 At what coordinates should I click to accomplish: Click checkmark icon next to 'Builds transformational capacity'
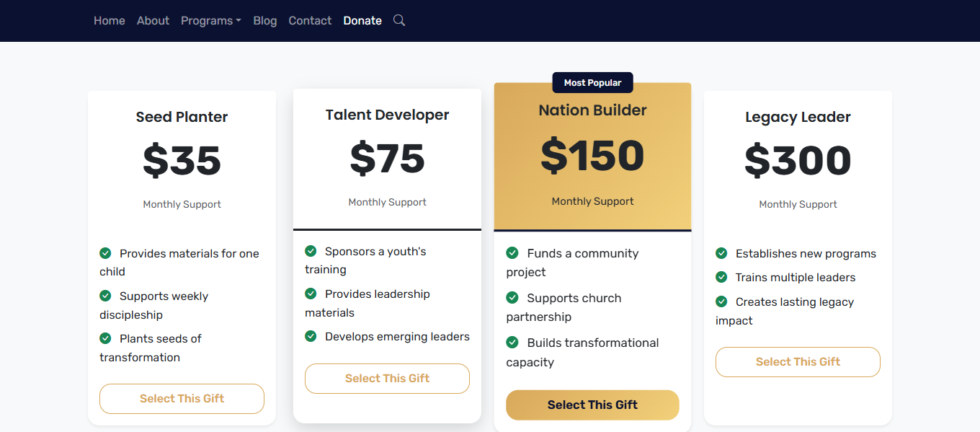pyautogui.click(x=512, y=343)
